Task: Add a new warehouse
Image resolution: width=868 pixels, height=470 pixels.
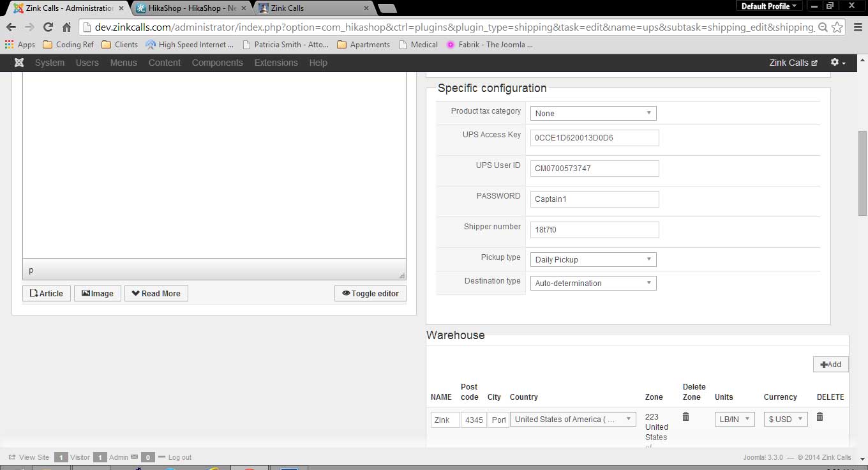Action: coord(831,364)
